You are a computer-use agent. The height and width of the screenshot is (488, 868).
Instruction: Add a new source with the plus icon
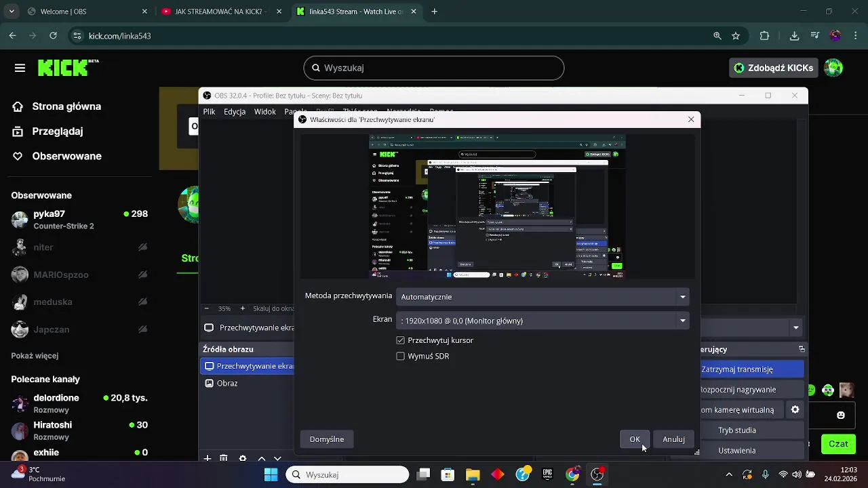click(208, 459)
